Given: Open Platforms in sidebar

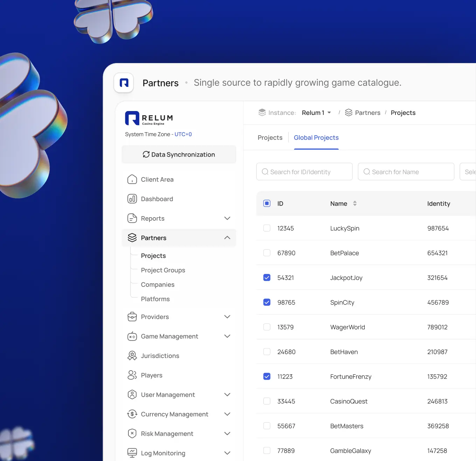Looking at the screenshot, I should [155, 299].
